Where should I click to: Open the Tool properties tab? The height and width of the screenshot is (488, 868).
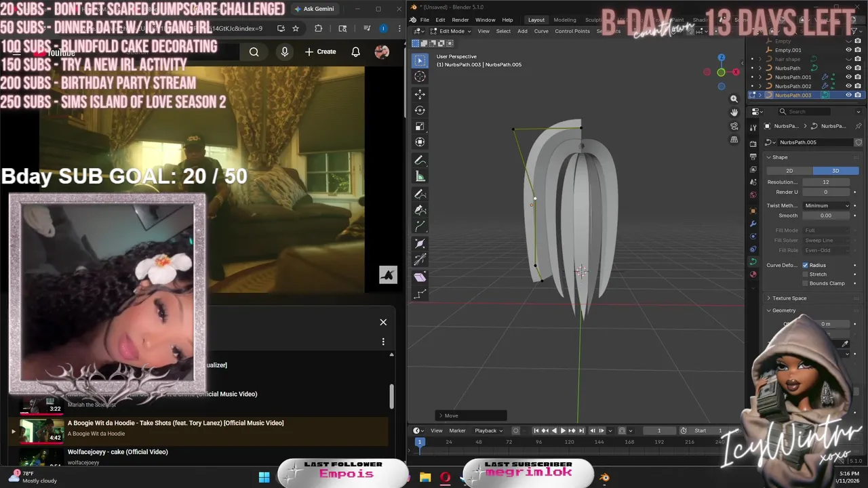point(753,127)
